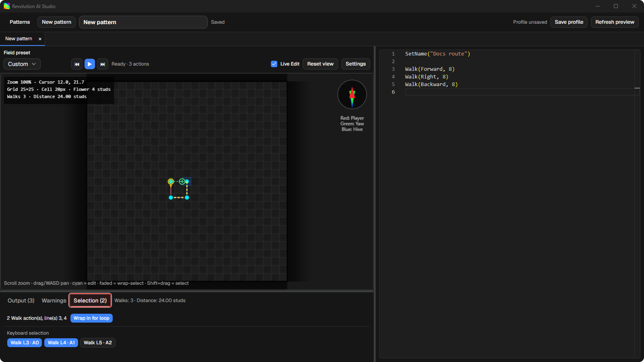The height and width of the screenshot is (362, 644).
Task: Click Save profile
Action: click(x=569, y=22)
